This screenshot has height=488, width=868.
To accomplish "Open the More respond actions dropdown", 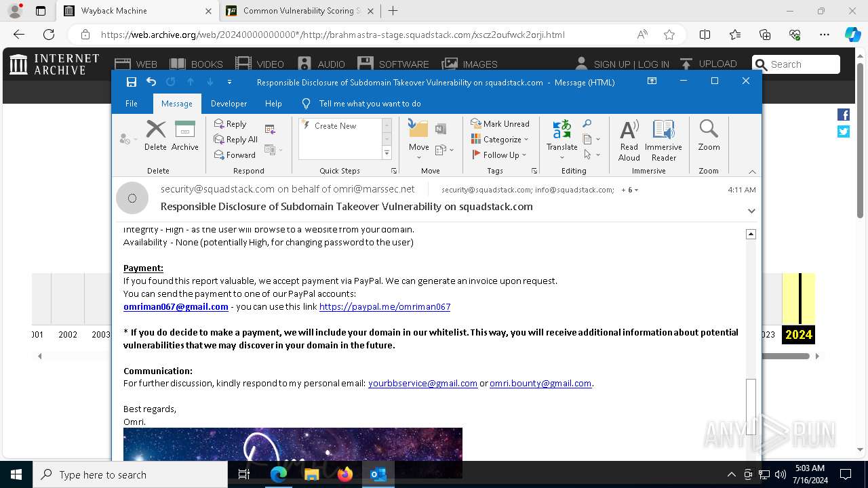I will (273, 150).
